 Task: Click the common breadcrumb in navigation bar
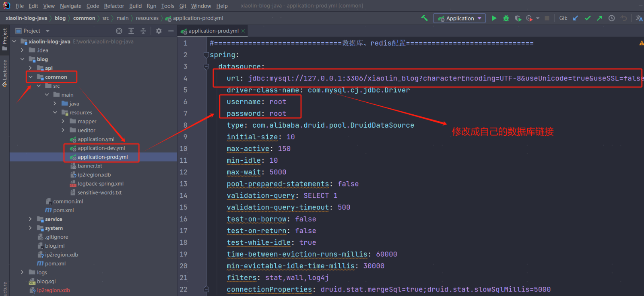(x=84, y=18)
